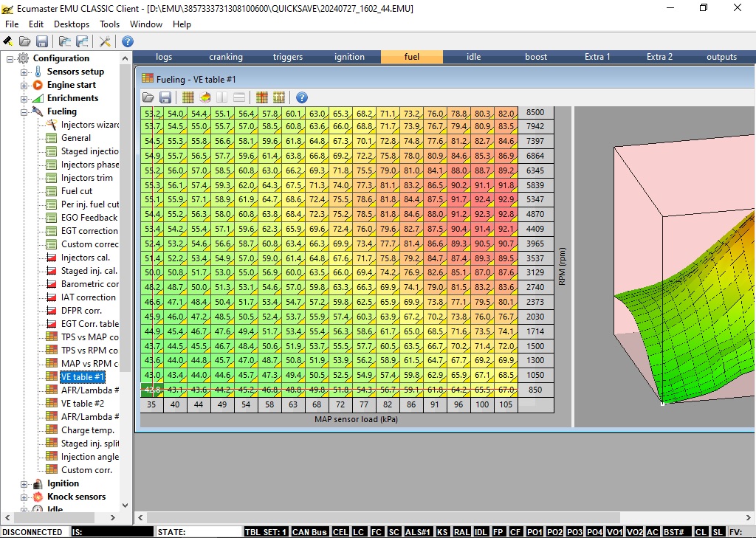Expand the Knock sensors node
This screenshot has width=756, height=538.
(x=24, y=497)
